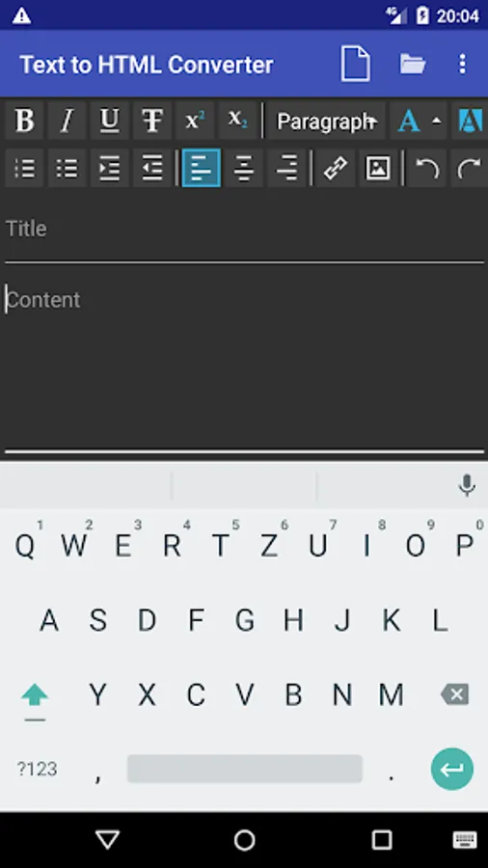The height and width of the screenshot is (868, 488).
Task: Apply superscript formatting
Action: 195,121
